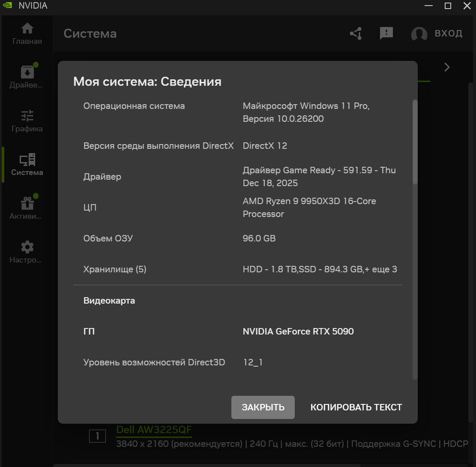Click the Объем ОЗУ label
The width and height of the screenshot is (476, 467).
[x=108, y=238]
